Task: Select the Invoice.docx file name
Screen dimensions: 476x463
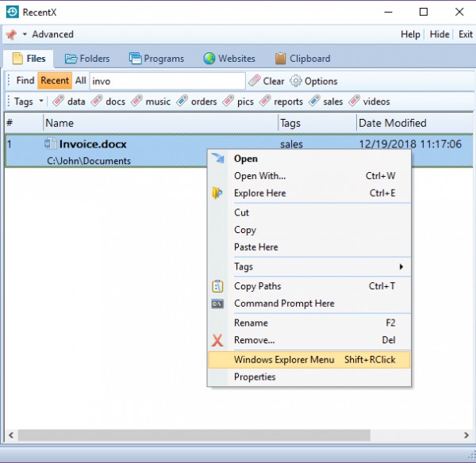Action: click(x=93, y=144)
